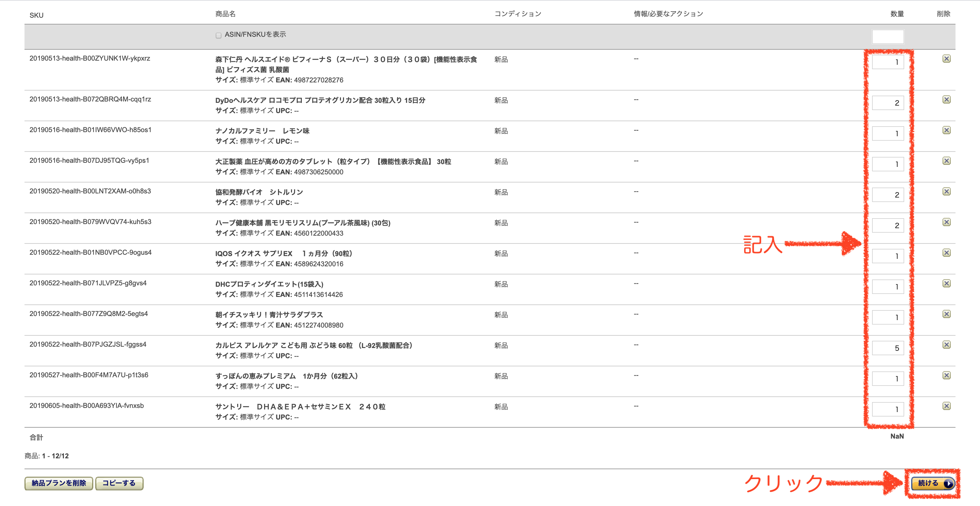Click 情報/必要なアクション column header
This screenshot has width=980, height=506.
coord(668,14)
